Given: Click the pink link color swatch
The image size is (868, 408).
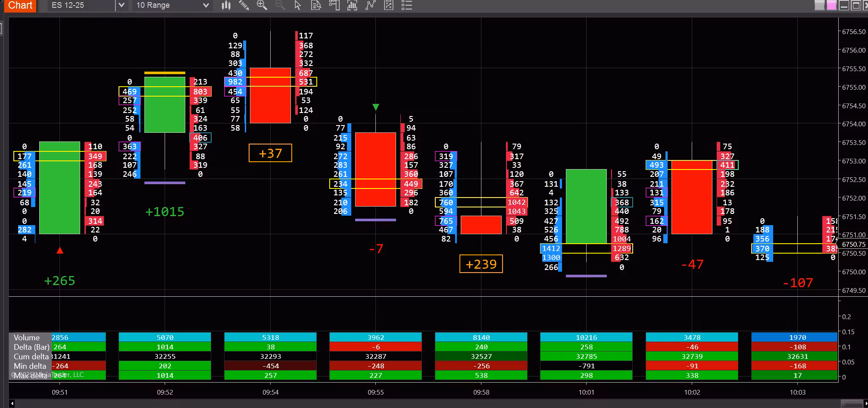Looking at the screenshot, I should click(831, 5).
